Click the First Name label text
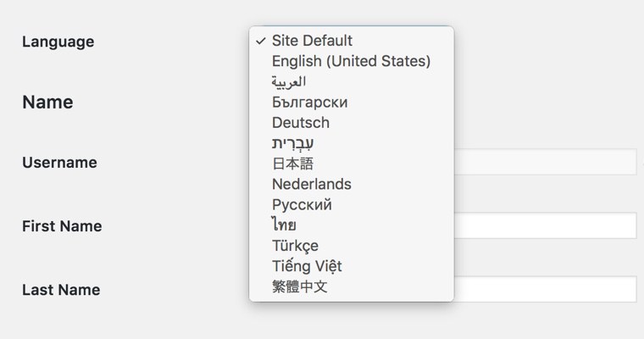The height and width of the screenshot is (339, 644). (x=62, y=226)
